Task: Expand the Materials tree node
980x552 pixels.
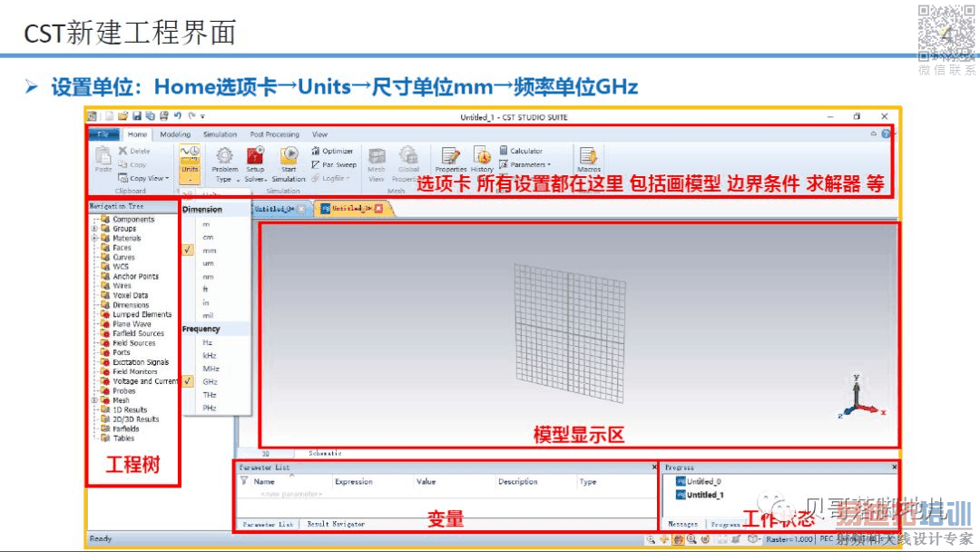Action: [94, 238]
